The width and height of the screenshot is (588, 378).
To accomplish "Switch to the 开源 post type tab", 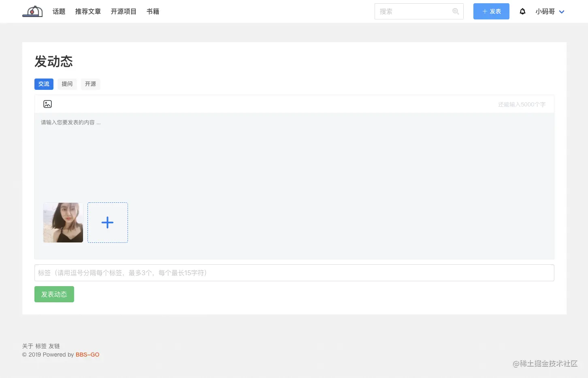I will point(90,84).
